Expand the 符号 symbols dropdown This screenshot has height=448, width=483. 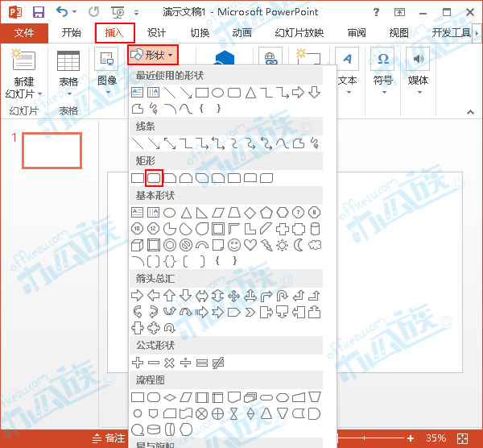click(x=384, y=92)
